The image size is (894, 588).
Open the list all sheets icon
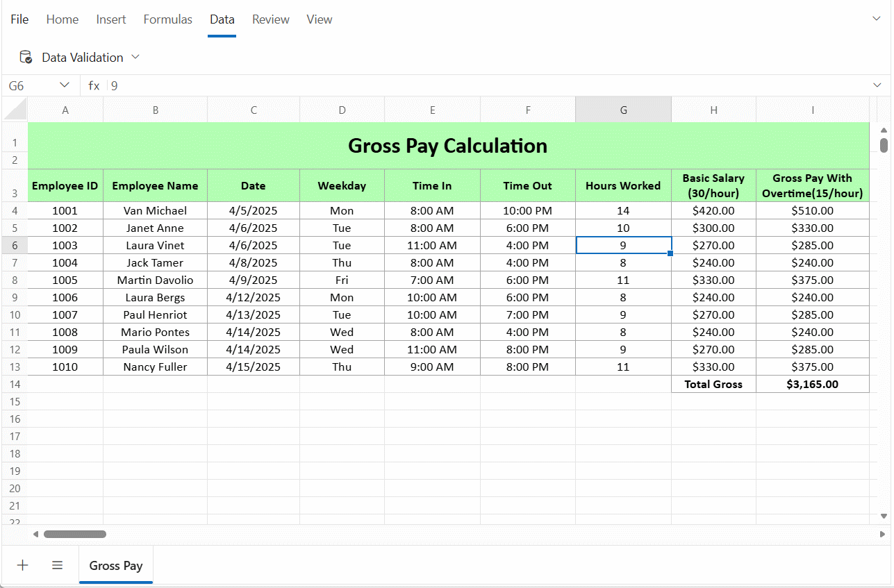pyautogui.click(x=58, y=565)
